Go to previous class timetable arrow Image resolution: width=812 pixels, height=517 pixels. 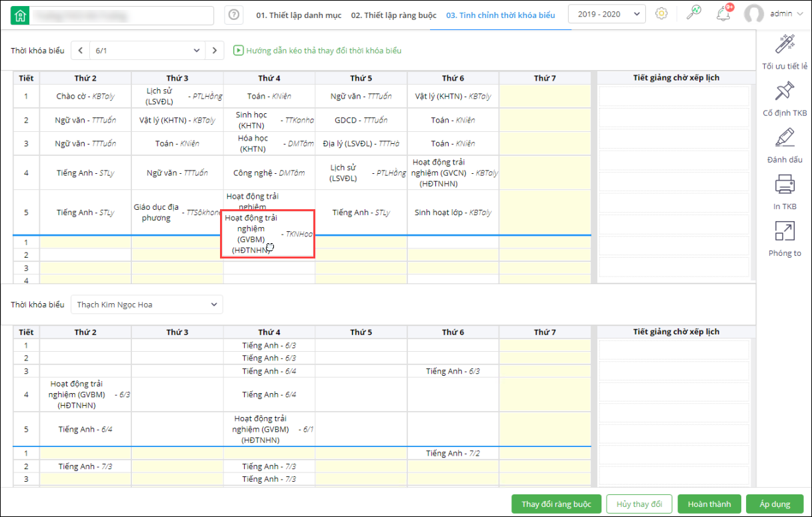(80, 50)
